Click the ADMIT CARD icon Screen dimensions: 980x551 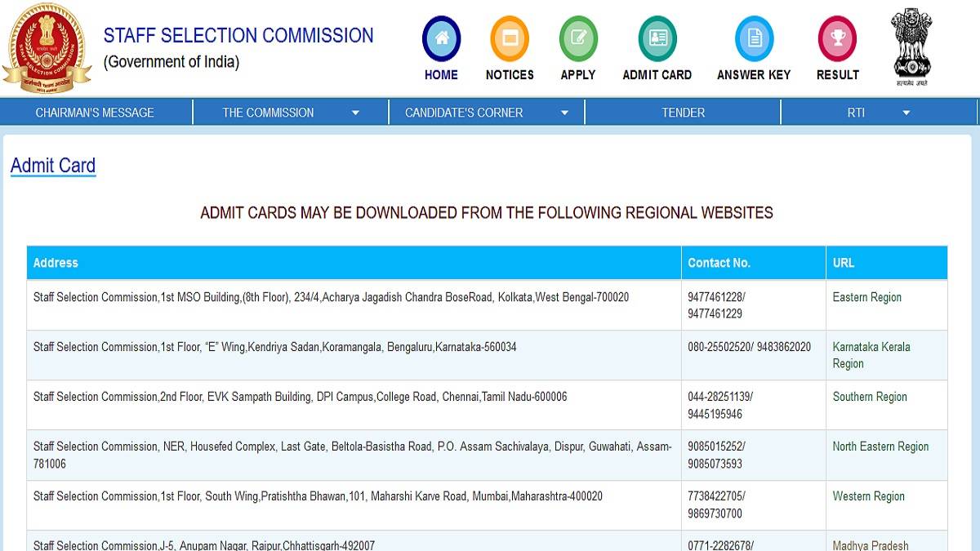click(x=657, y=37)
